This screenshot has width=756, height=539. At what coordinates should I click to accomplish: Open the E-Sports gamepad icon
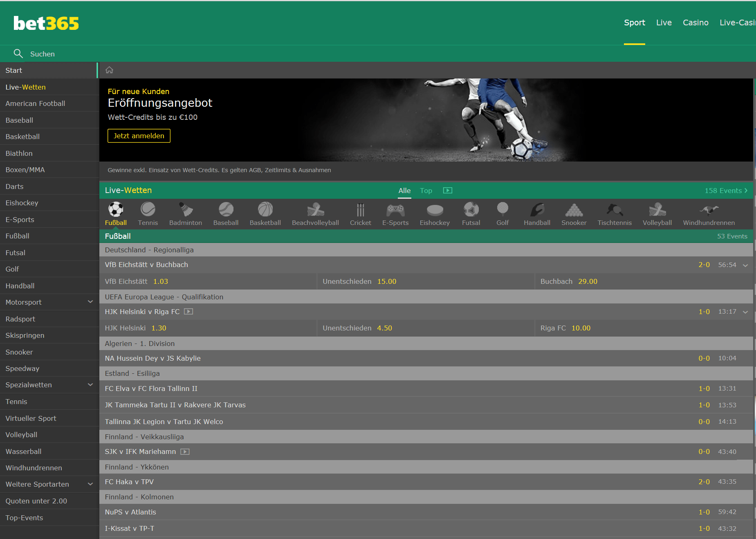[395, 210]
